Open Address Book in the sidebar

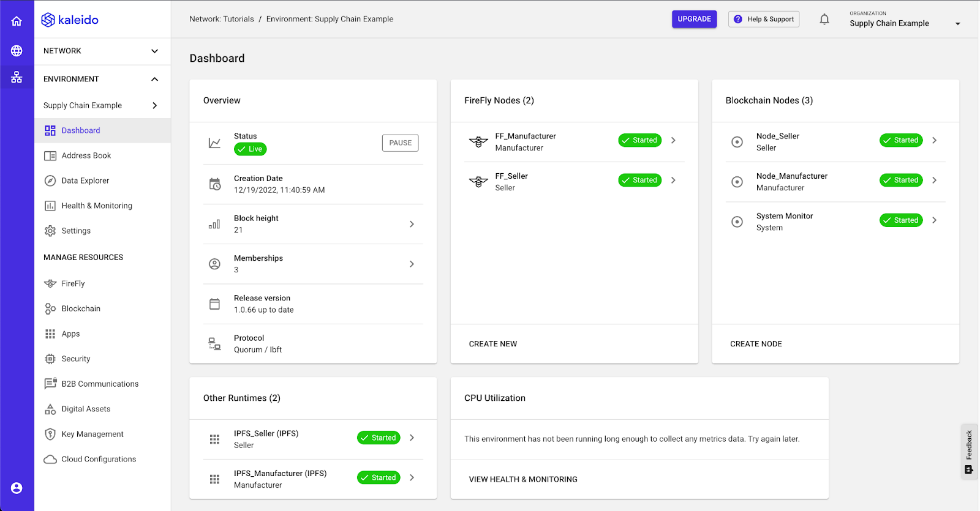click(x=102, y=155)
